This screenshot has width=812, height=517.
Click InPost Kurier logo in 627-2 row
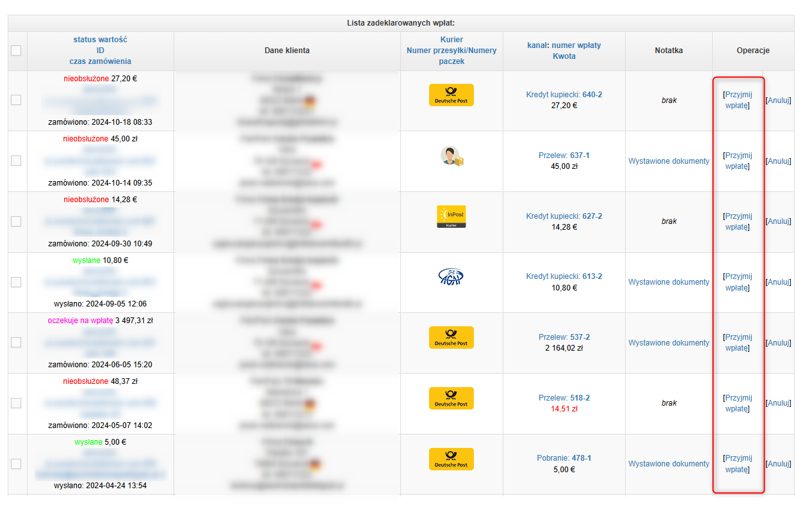tap(451, 217)
